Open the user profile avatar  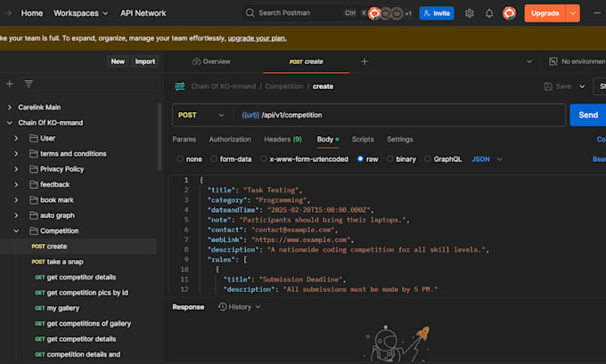coord(509,13)
